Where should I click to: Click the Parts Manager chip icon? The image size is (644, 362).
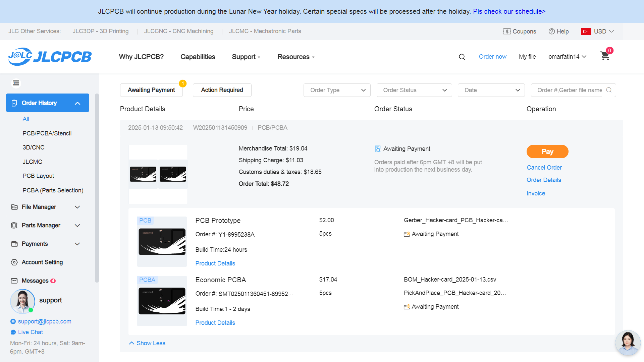tap(14, 226)
